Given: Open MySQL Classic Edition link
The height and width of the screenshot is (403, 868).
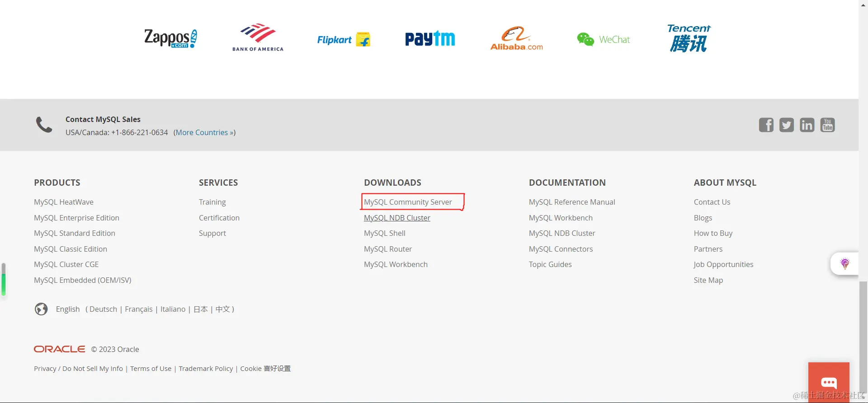Looking at the screenshot, I should pos(71,249).
